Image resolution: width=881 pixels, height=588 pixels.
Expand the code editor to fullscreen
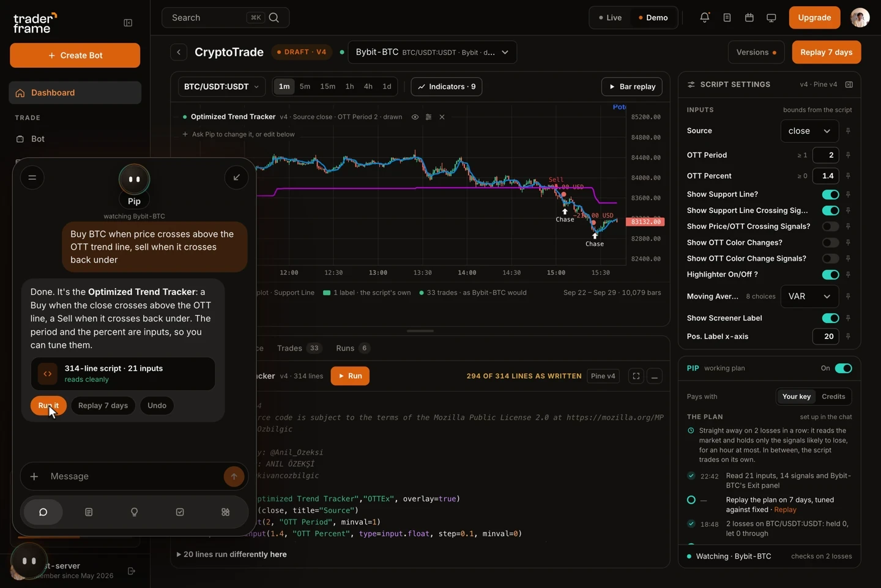(x=636, y=376)
